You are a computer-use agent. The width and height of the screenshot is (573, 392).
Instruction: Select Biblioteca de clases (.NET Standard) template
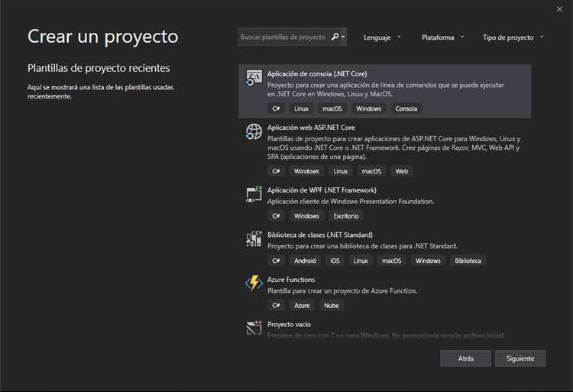click(x=384, y=248)
